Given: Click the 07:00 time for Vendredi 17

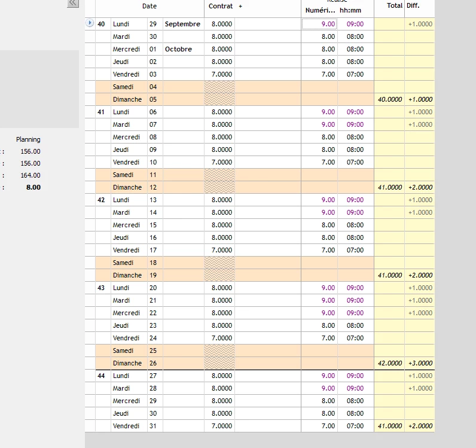Looking at the screenshot, I should point(355,250).
